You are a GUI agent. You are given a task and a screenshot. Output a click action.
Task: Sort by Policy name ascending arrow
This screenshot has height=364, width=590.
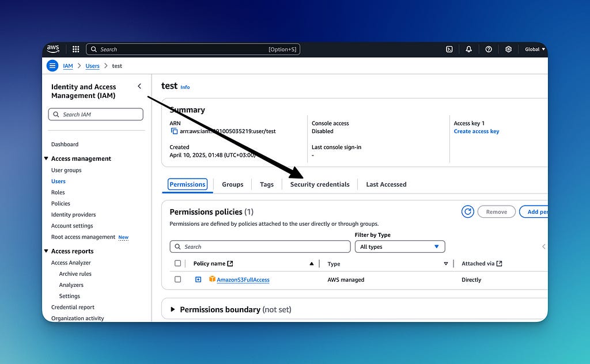[x=312, y=264]
